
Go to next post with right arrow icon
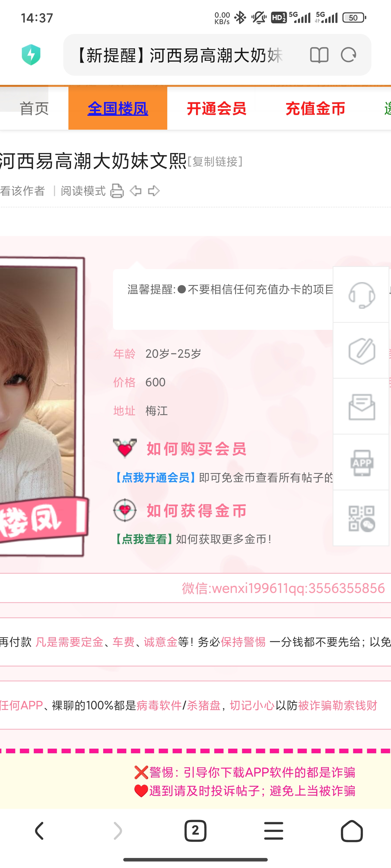[154, 191]
